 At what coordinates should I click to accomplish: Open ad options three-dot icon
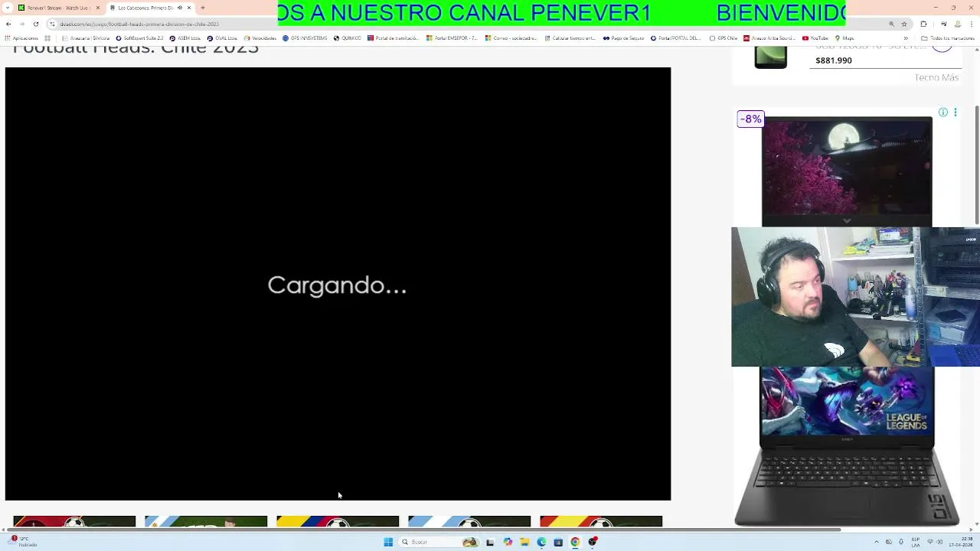(955, 112)
